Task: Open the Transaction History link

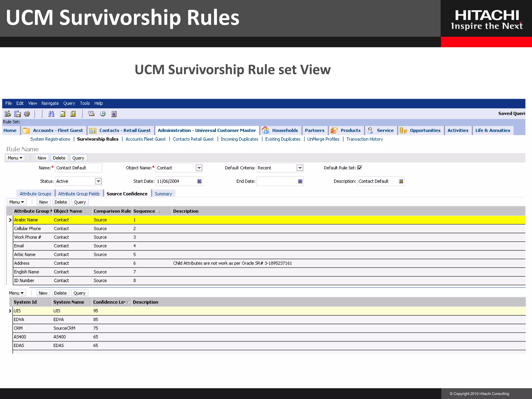Action: [x=365, y=139]
